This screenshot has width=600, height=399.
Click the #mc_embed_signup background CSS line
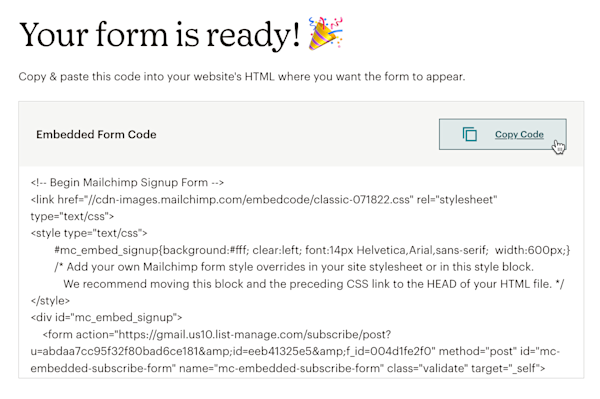pos(312,250)
